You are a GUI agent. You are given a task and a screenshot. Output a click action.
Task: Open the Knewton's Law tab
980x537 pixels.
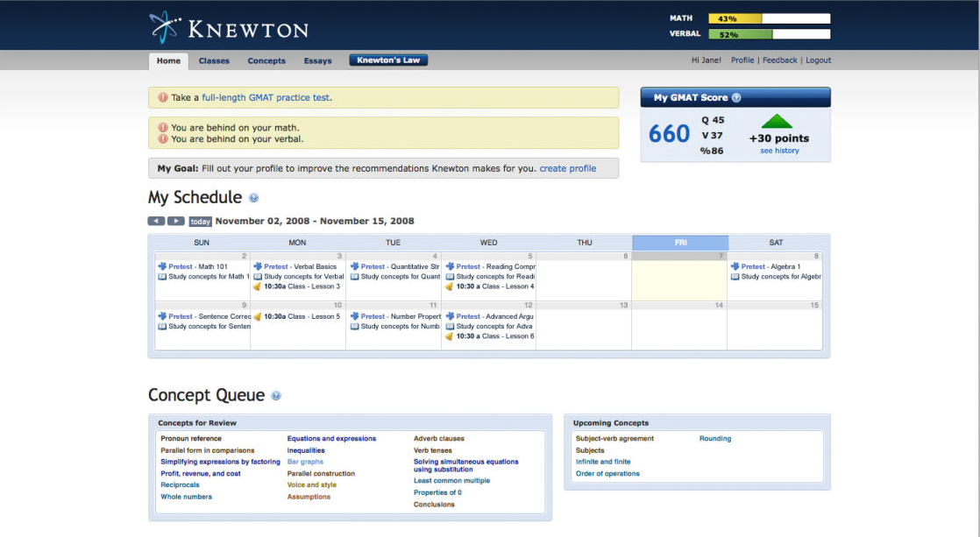point(388,60)
